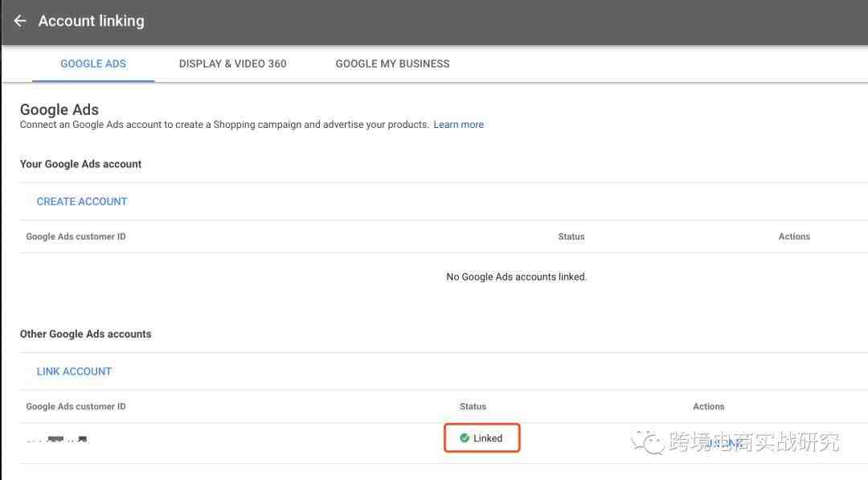Viewport: 868px width, 480px height.
Task: Click customer ID header under Other Google Ads accounts
Action: coord(76,406)
